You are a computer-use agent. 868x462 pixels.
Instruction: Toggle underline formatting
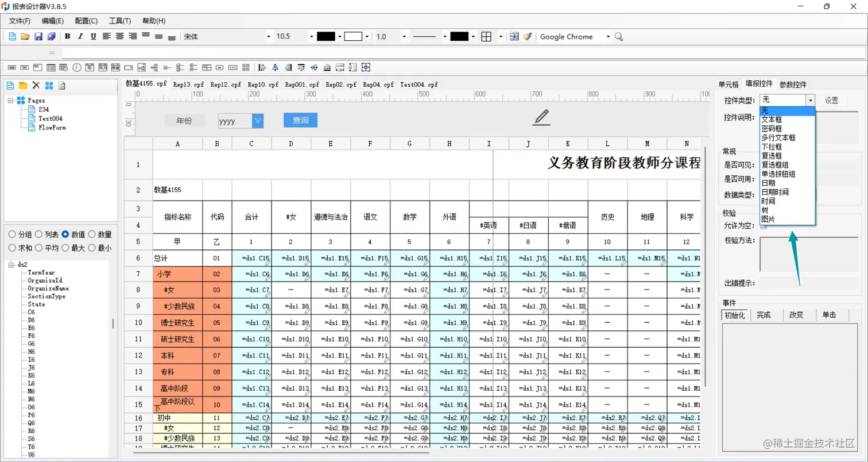tap(93, 37)
